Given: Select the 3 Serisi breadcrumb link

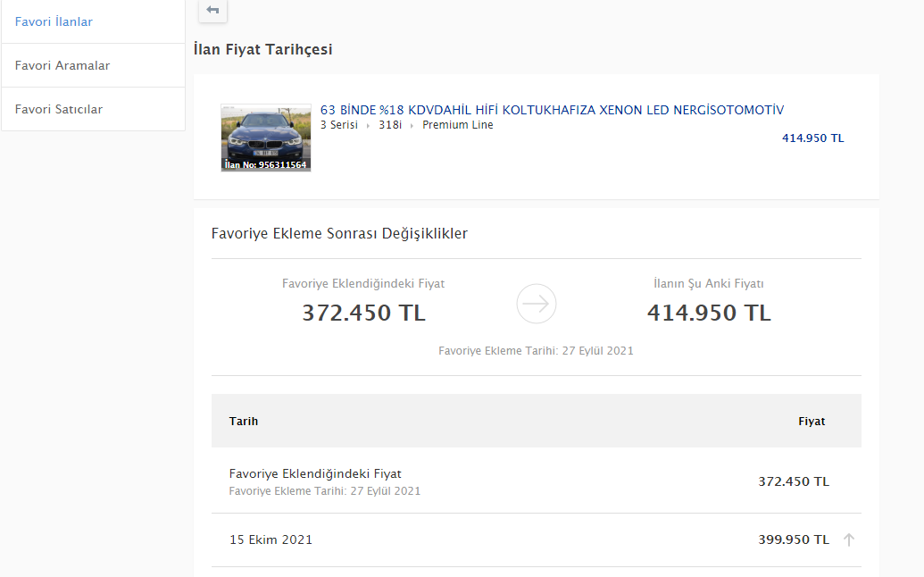Looking at the screenshot, I should (x=337, y=125).
